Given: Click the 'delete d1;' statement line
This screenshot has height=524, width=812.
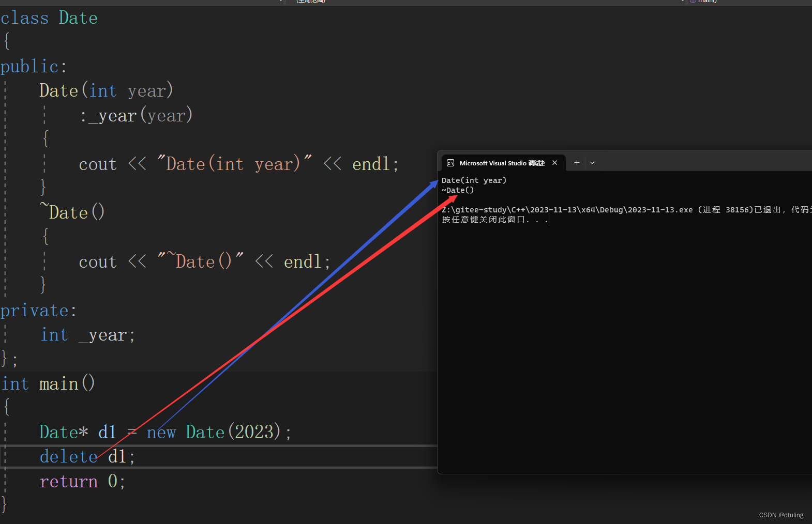Looking at the screenshot, I should 87,457.
